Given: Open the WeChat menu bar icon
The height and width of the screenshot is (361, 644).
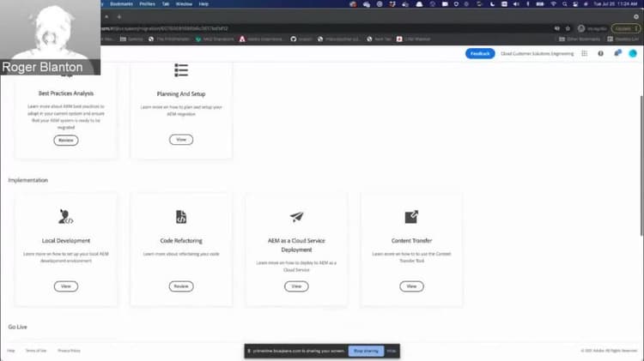Looking at the screenshot, I should [x=367, y=4].
